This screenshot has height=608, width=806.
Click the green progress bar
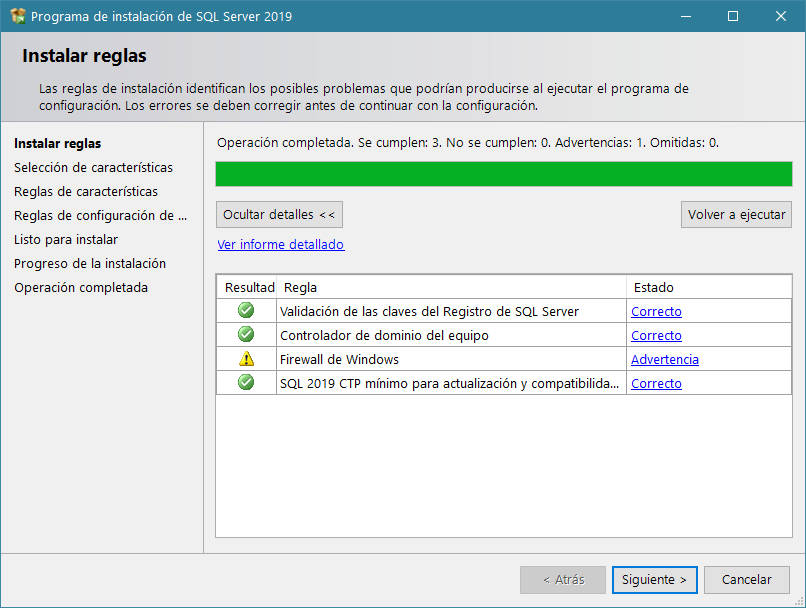point(504,175)
